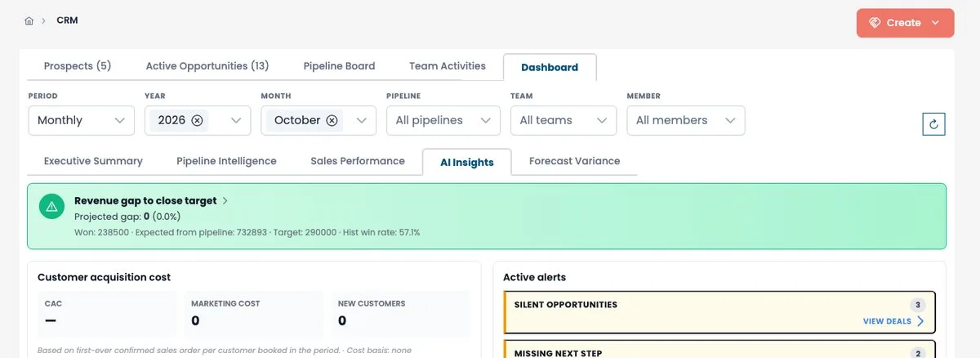This screenshot has height=358, width=980.
Task: Open the Year dropdown arrow
Action: pyautogui.click(x=236, y=120)
